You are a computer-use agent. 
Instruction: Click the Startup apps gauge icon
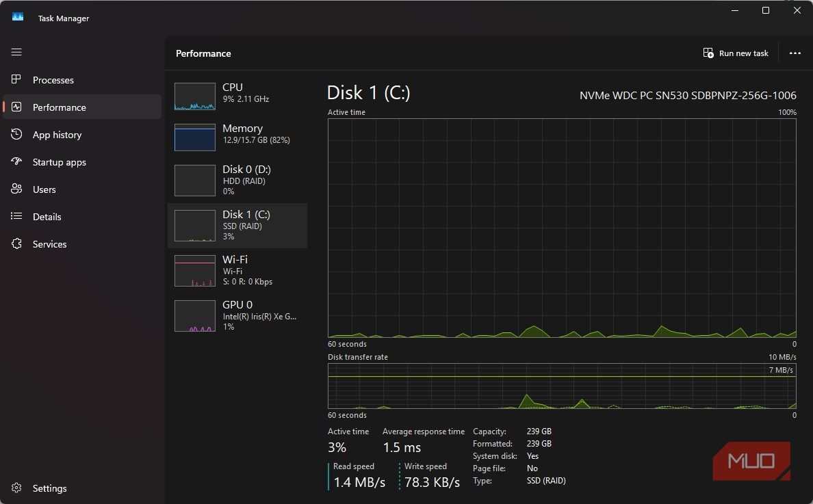[x=16, y=161]
